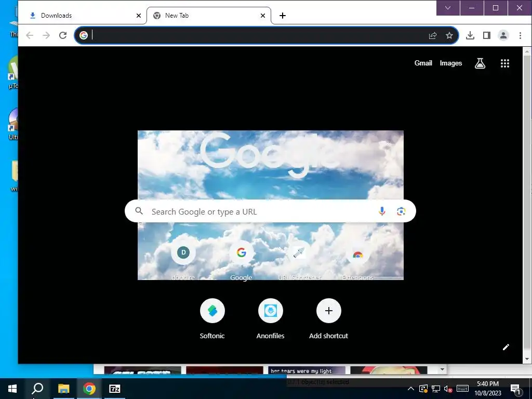Open Google Images link
532x399 pixels.
(x=450, y=63)
